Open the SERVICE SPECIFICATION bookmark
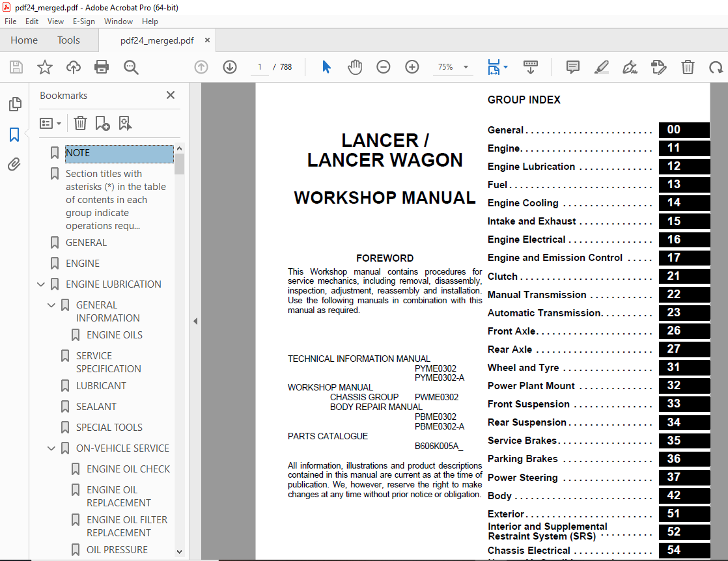 pyautogui.click(x=109, y=363)
